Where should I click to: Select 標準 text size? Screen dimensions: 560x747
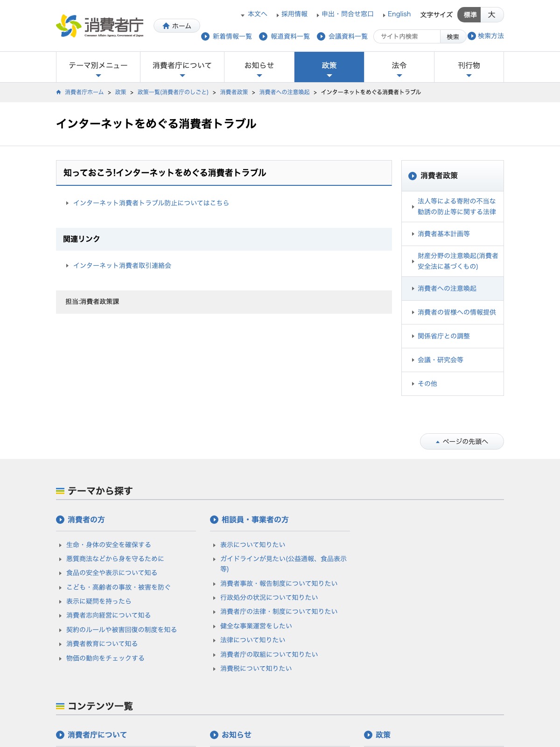pos(469,15)
